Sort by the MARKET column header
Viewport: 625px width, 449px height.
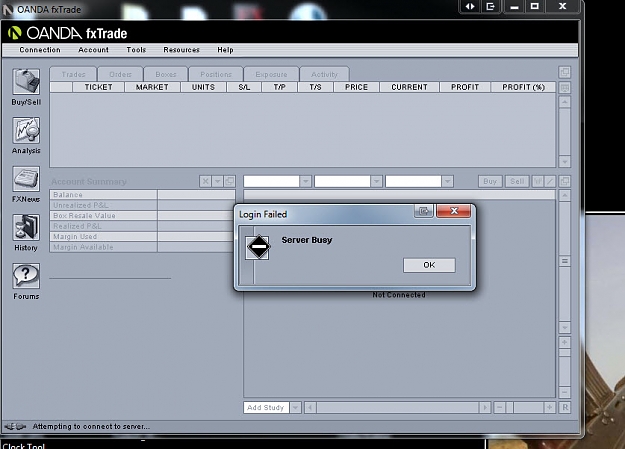coord(152,87)
